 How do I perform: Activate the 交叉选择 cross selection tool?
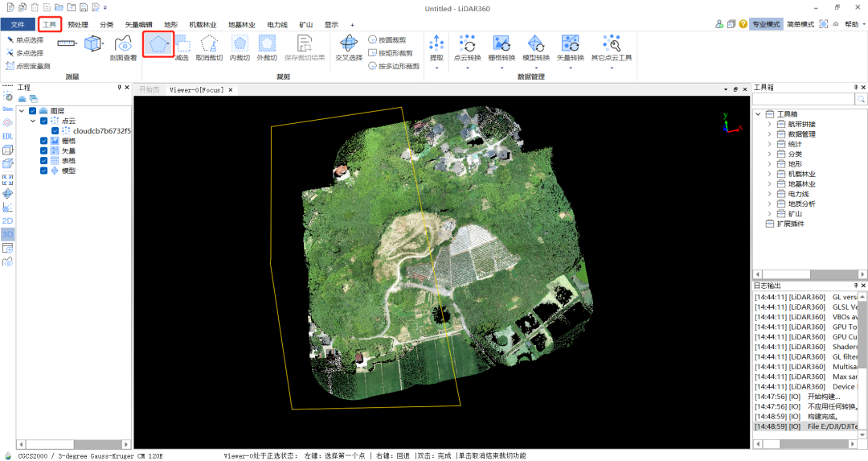click(x=349, y=48)
